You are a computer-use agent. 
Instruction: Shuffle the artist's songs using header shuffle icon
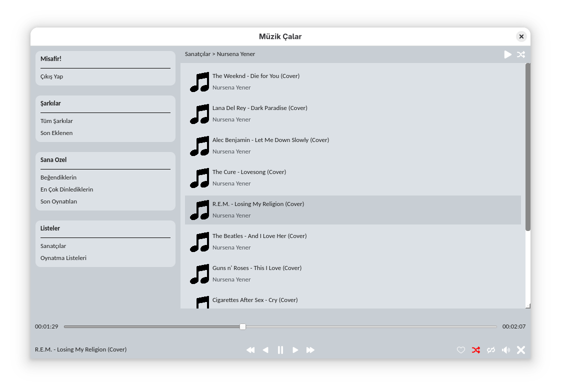pyautogui.click(x=521, y=54)
